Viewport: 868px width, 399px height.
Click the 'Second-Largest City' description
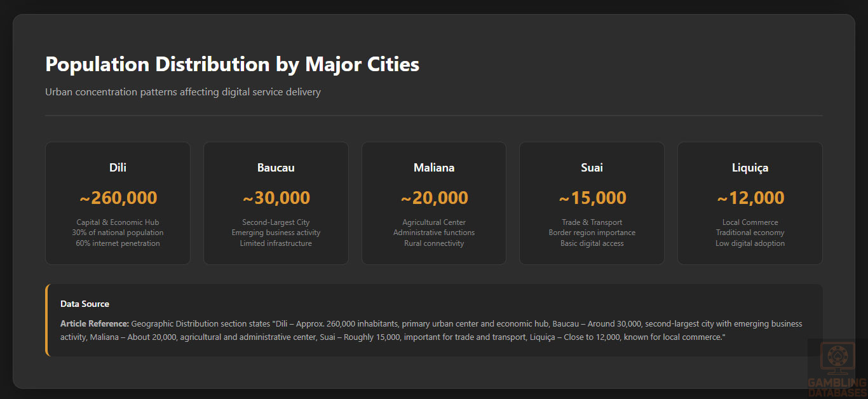pos(276,222)
